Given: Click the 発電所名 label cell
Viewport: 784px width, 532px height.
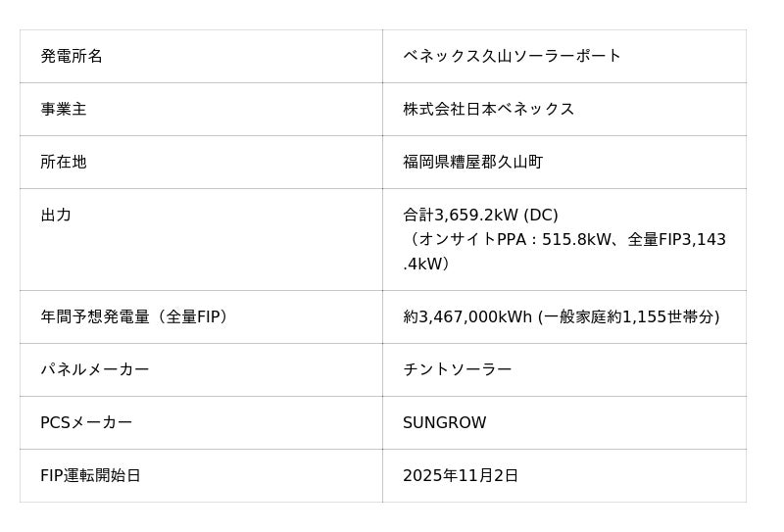Looking at the screenshot, I should pos(72,56).
